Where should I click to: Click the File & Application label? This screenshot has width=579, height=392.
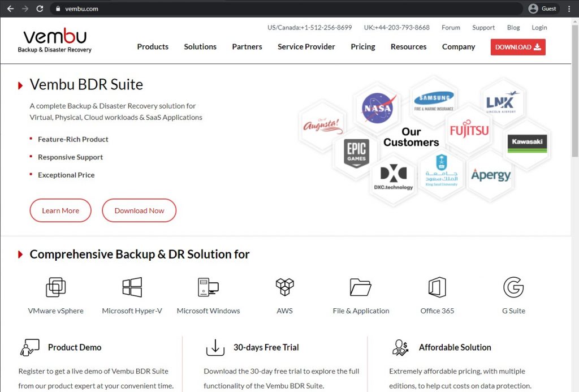[361, 311]
